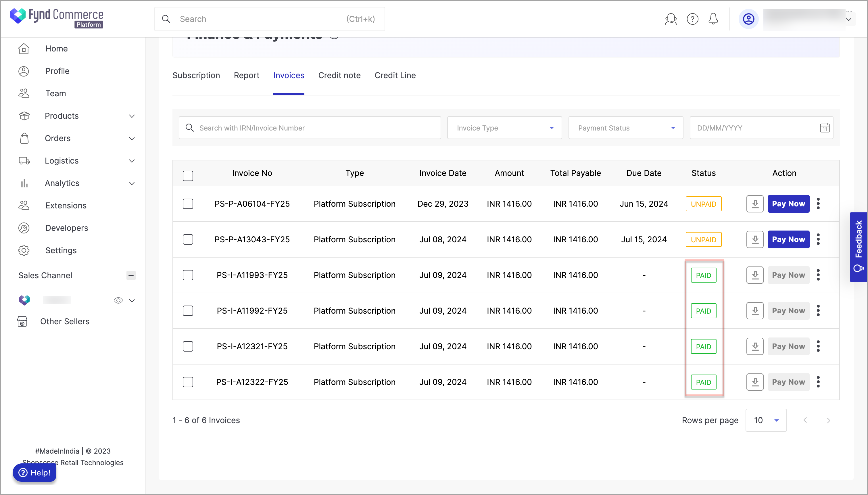Tick checkbox for PS-I-A12322-FY25
Viewport: 868px width, 495px height.
(x=188, y=382)
